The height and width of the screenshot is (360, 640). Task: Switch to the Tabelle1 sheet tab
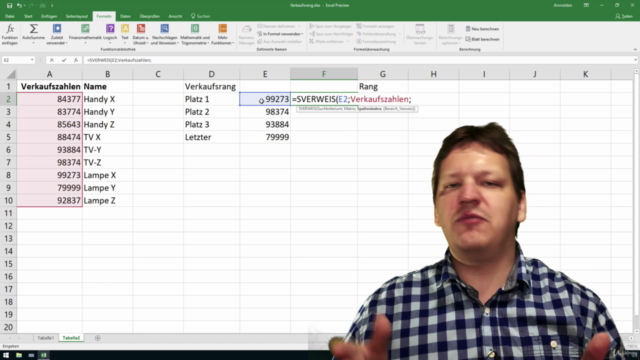pyautogui.click(x=45, y=338)
